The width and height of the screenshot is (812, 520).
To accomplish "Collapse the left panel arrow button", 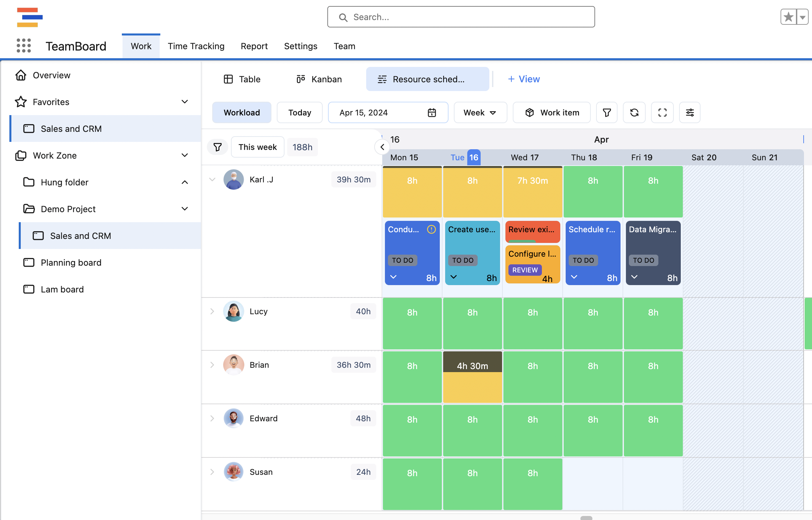I will click(x=382, y=147).
